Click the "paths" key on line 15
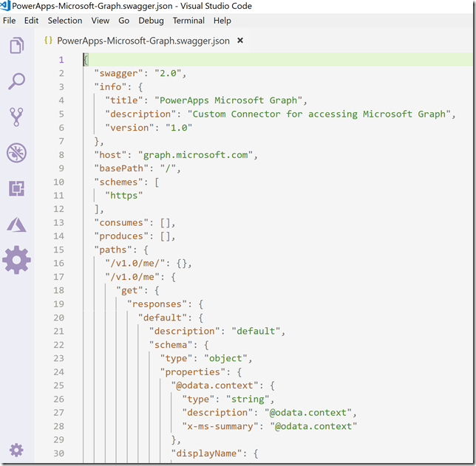Screen dimensions: 476x466 click(113, 250)
